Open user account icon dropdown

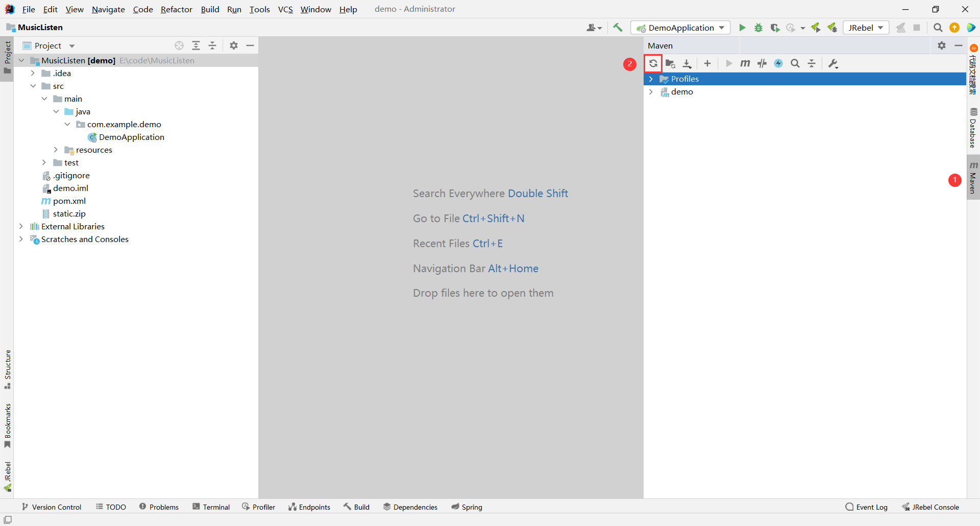tap(594, 28)
